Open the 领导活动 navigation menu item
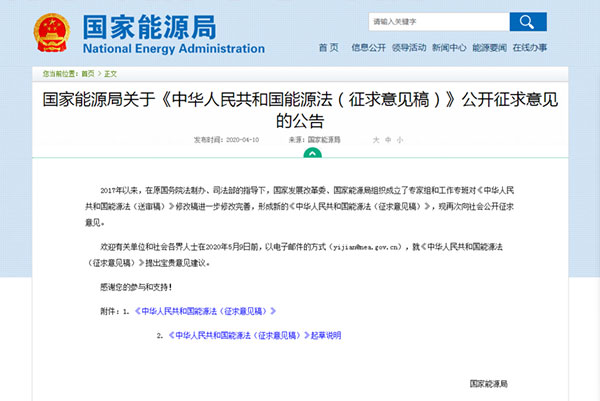600x401 pixels. [x=409, y=47]
